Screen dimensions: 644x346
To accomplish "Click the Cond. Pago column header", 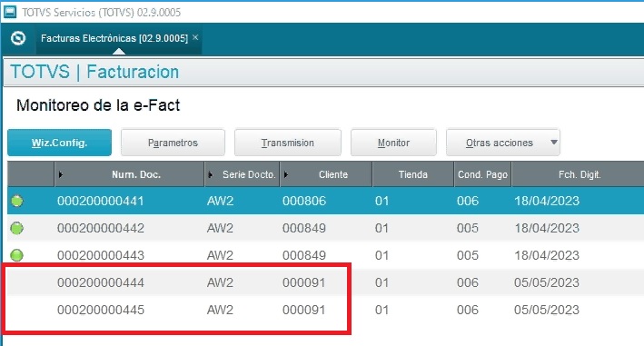I will point(482,174).
